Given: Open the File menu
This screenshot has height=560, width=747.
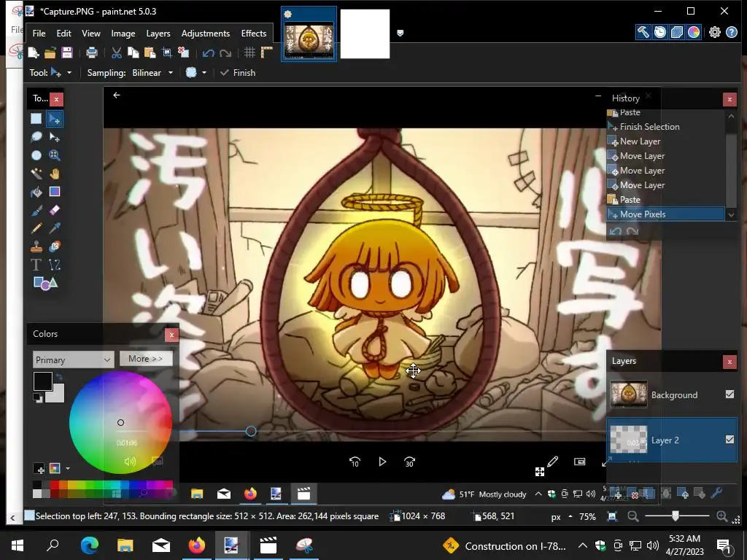Looking at the screenshot, I should [x=39, y=34].
